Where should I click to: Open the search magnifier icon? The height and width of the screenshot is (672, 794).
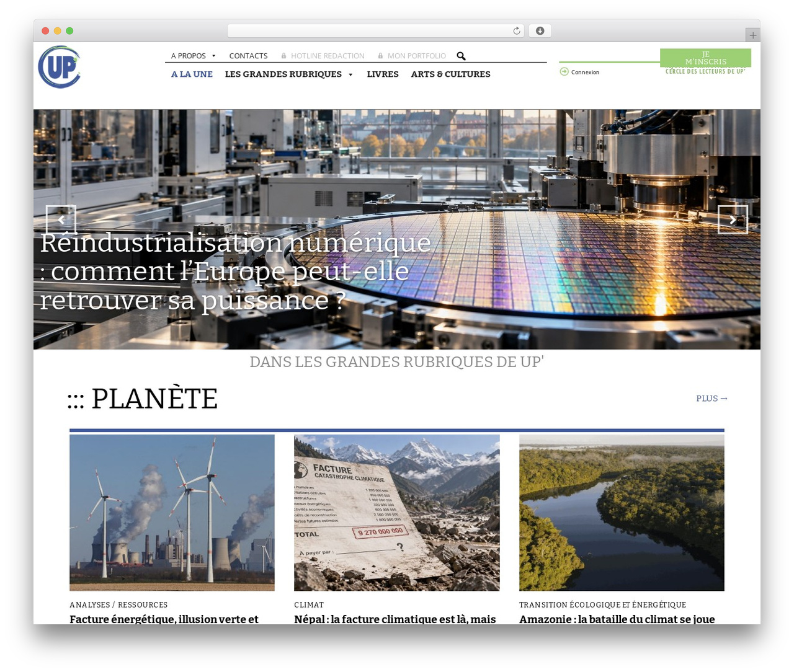(x=461, y=56)
